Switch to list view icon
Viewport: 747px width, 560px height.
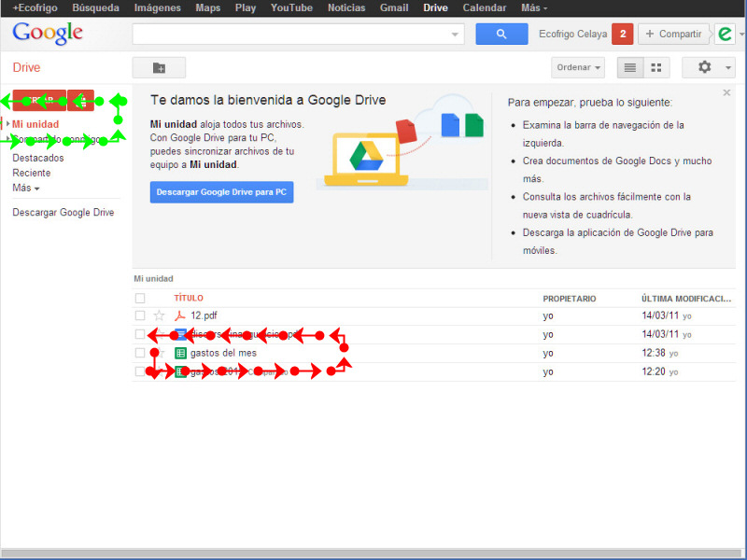(x=630, y=67)
